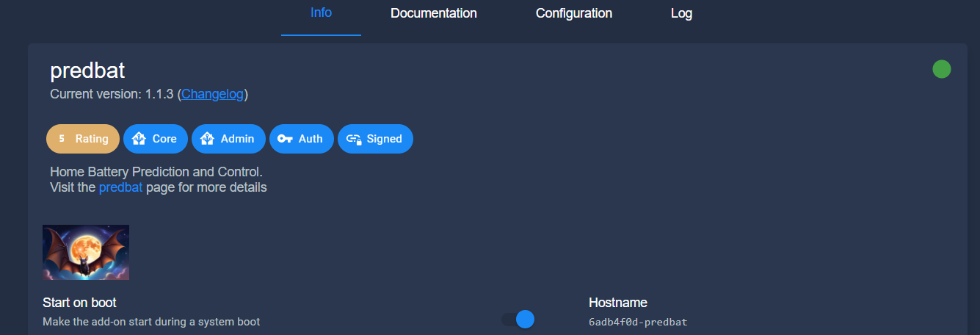
Task: Click the hostname 6adb4f0d-predbat
Action: pyautogui.click(x=638, y=322)
